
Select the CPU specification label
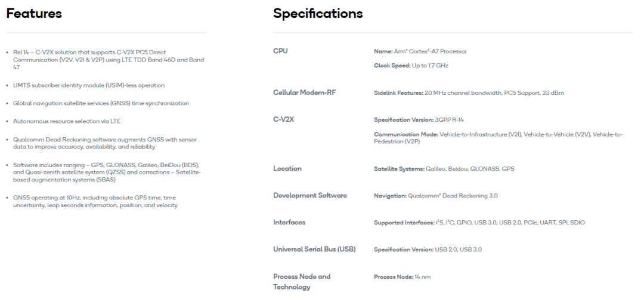click(280, 51)
